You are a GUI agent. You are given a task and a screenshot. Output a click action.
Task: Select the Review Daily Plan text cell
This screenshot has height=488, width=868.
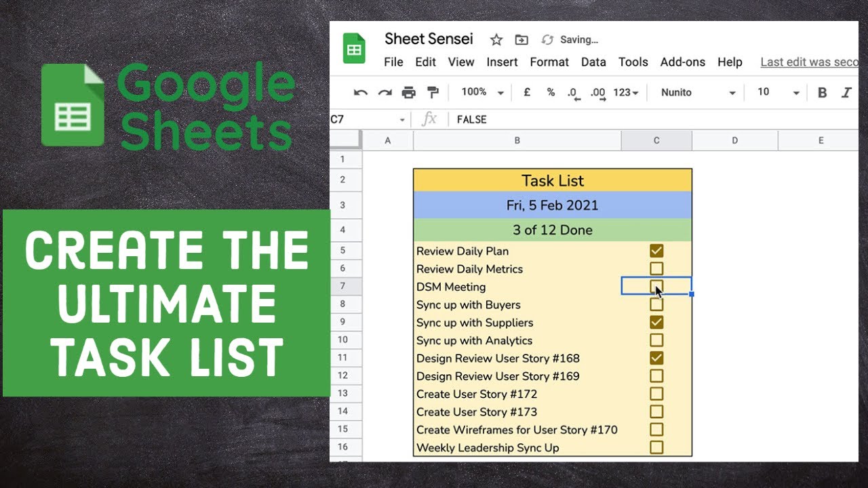click(x=517, y=251)
